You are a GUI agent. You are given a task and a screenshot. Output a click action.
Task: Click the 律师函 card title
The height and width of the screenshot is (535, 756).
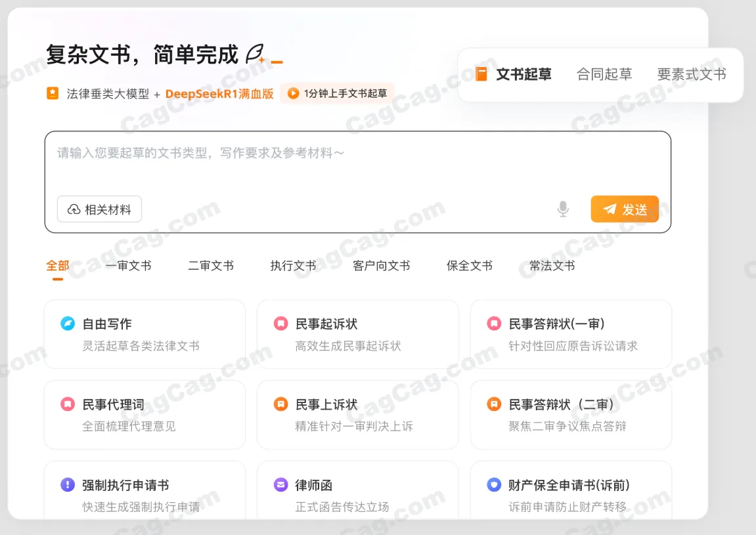point(314,485)
